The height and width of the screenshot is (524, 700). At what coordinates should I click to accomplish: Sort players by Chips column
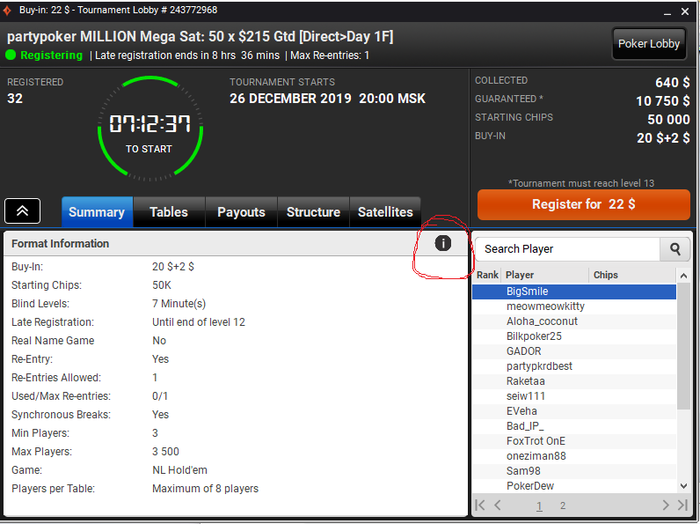[x=605, y=275]
